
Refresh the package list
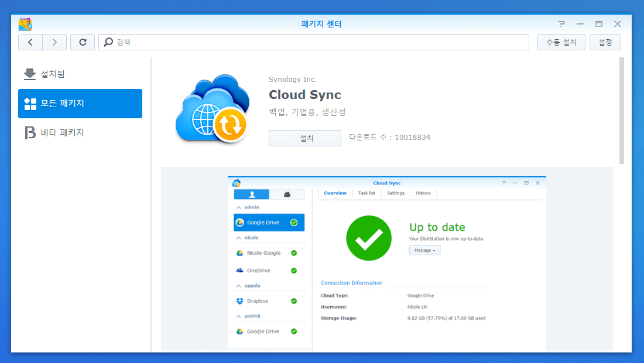pyautogui.click(x=83, y=42)
